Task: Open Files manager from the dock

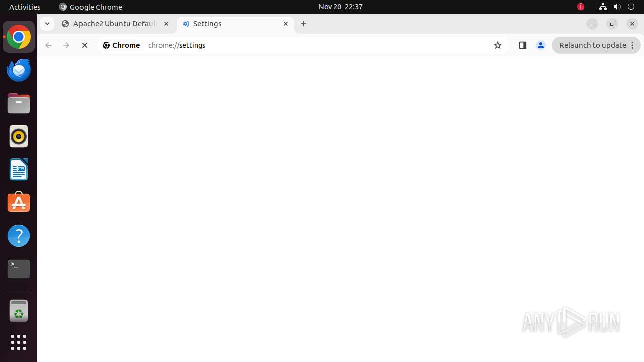Action: point(19,103)
